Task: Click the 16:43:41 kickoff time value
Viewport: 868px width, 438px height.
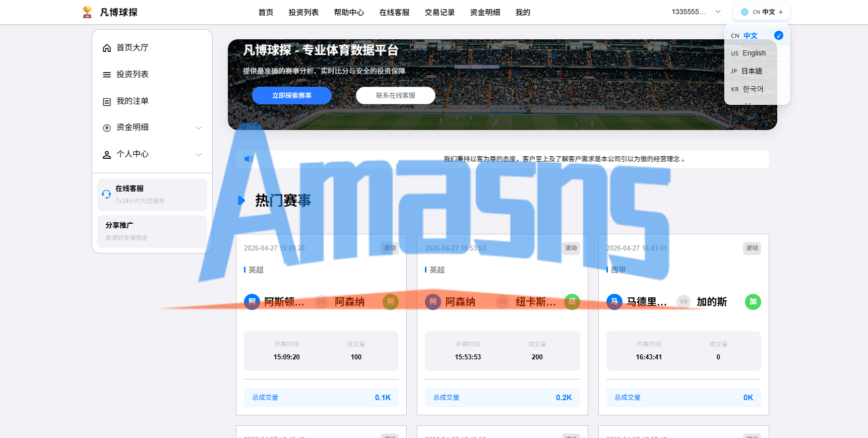Action: tap(649, 357)
